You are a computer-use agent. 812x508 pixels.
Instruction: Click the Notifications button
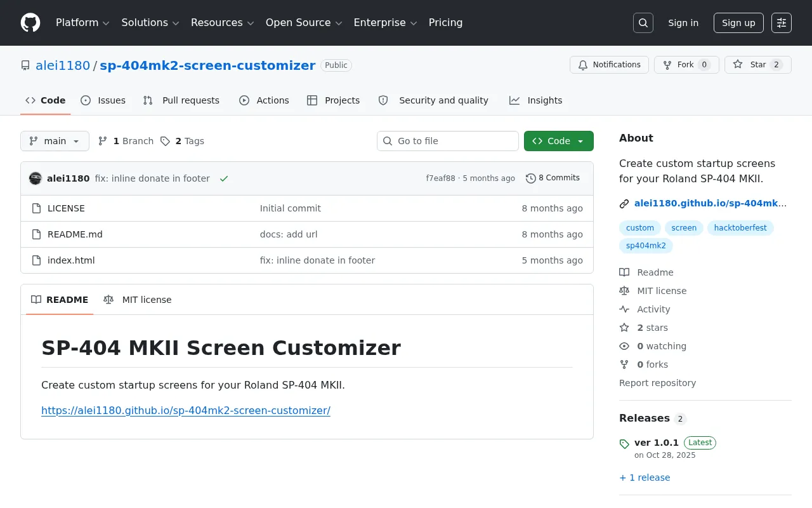coord(609,65)
